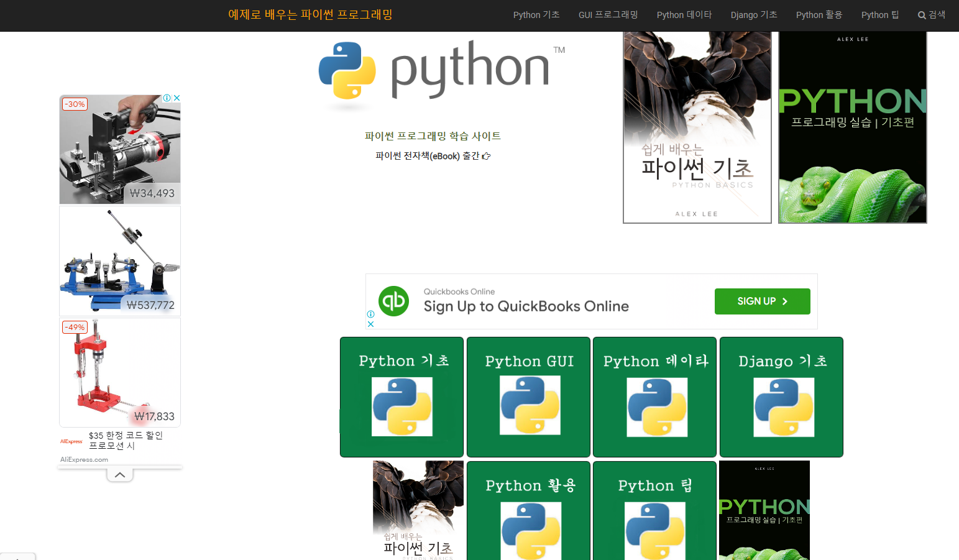Image resolution: width=959 pixels, height=560 pixels.
Task: Click the SIGN UP button in QuickBooks ad
Action: tap(763, 301)
